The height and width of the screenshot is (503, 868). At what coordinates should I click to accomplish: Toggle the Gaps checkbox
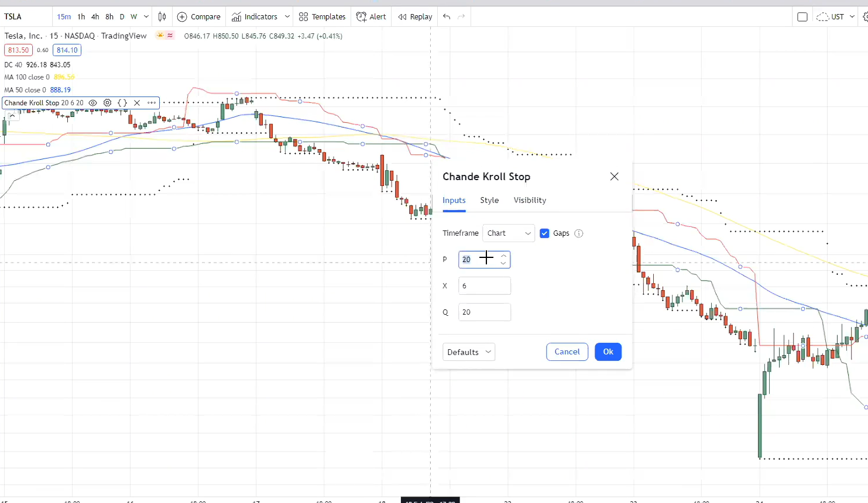point(544,233)
